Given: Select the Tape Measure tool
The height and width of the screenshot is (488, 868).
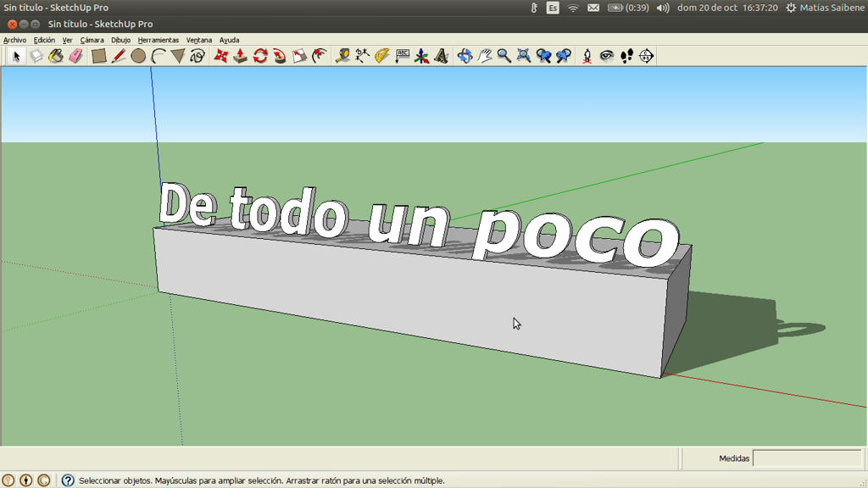Looking at the screenshot, I should pyautogui.click(x=342, y=56).
